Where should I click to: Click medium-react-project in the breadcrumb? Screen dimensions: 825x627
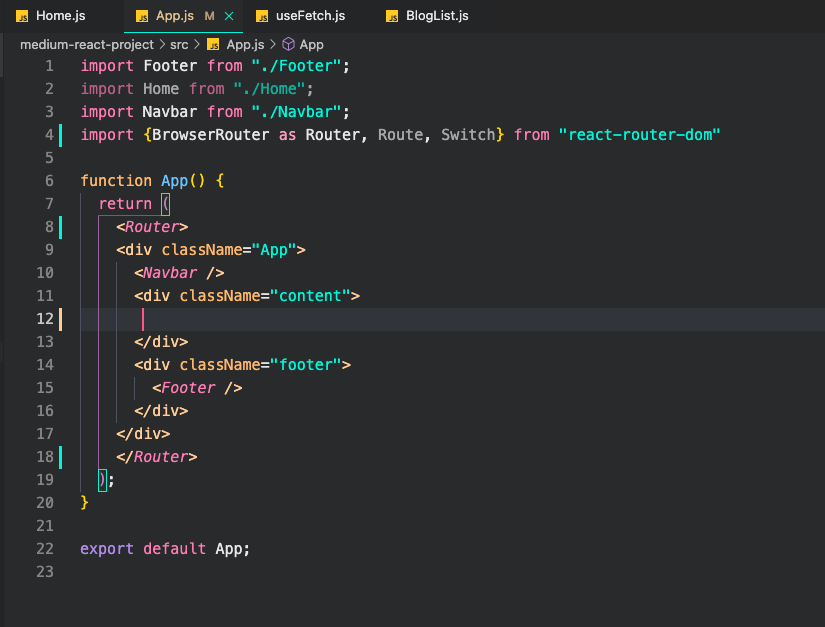[87, 45]
